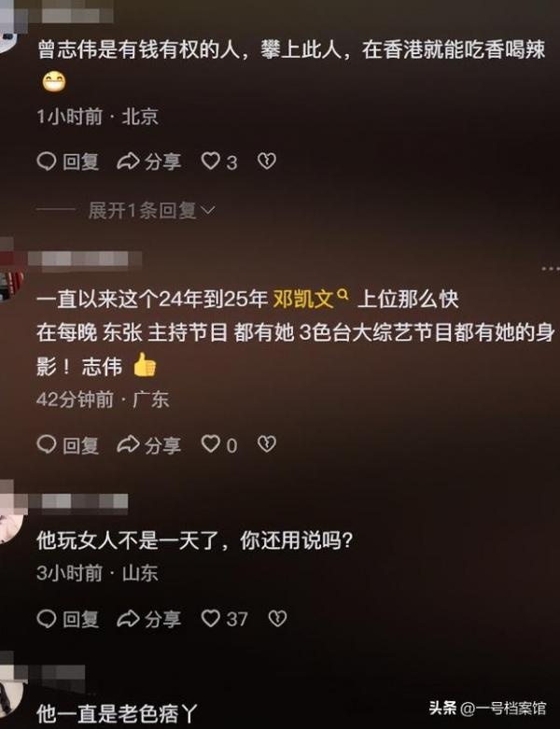Viewport: 560px width, 729px height.
Task: Share the Shandong comment
Action: (148, 619)
